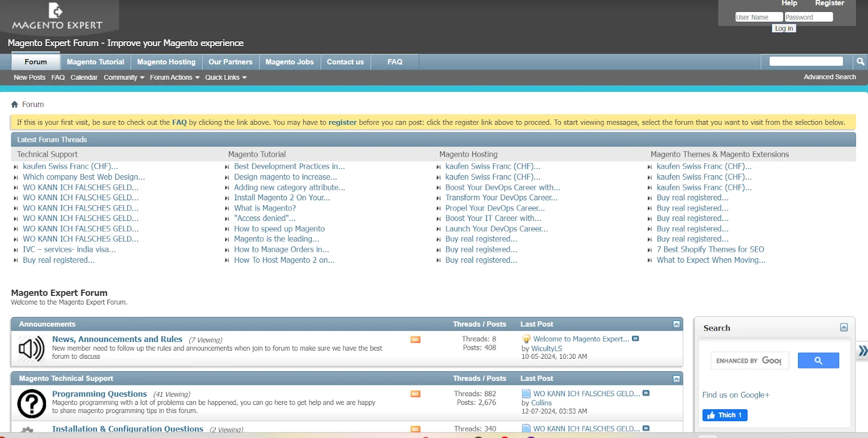Open Programming Questions forum

(x=99, y=394)
